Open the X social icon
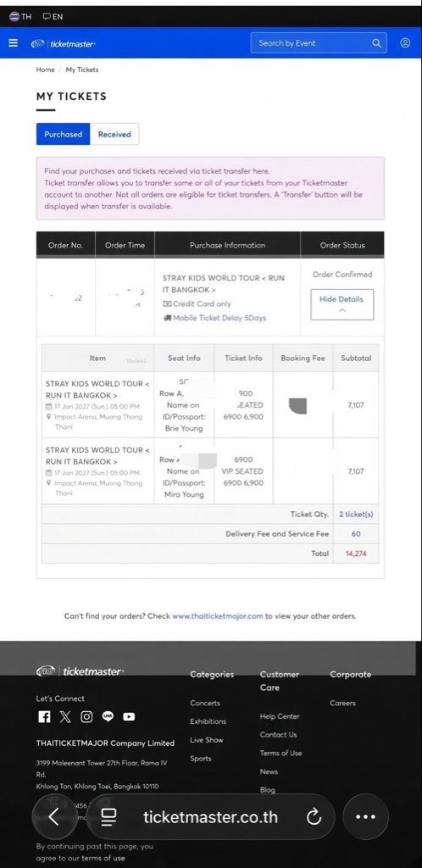Image resolution: width=422 pixels, height=868 pixels. [65, 717]
